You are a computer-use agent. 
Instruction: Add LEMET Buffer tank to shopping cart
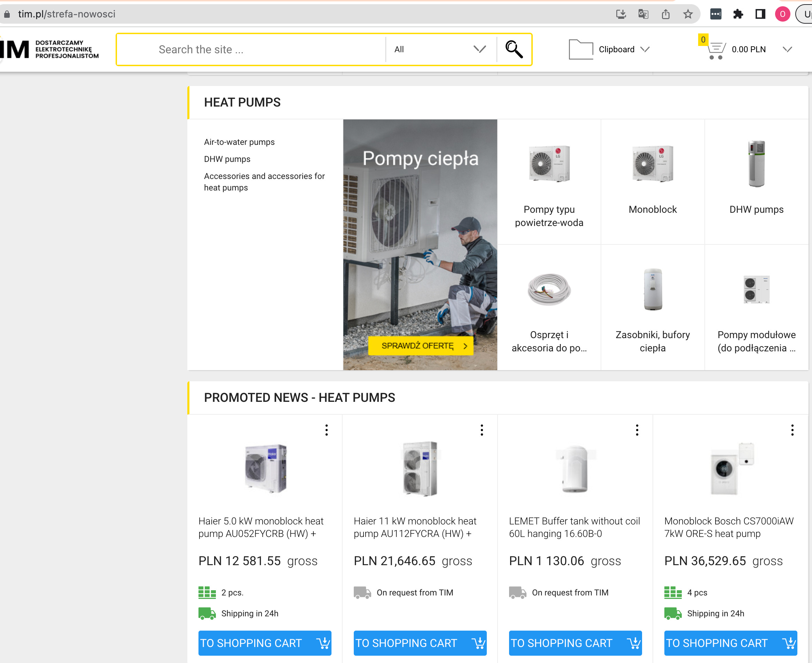coord(575,643)
